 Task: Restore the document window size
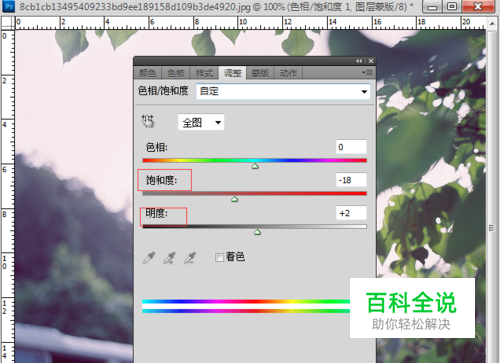pos(452,6)
